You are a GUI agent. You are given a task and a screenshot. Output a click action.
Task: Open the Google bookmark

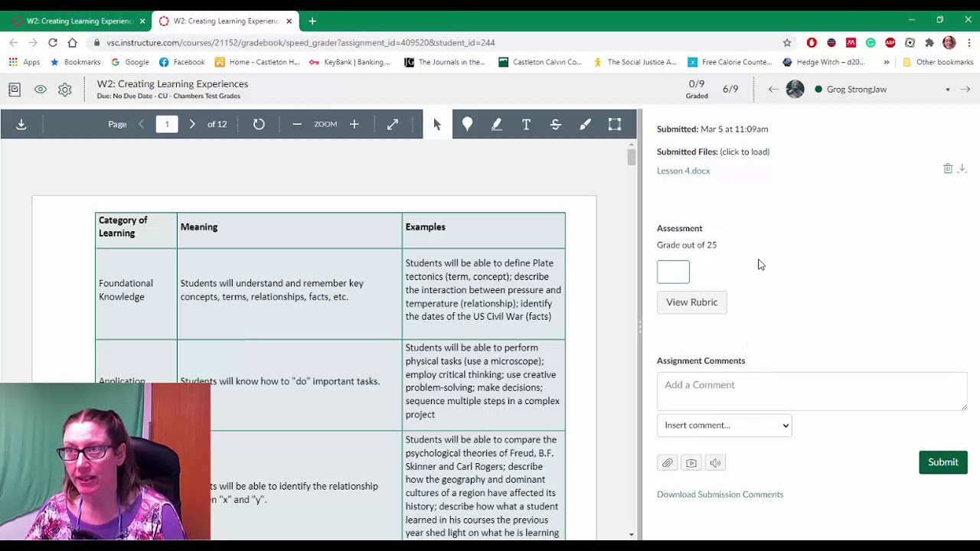[x=130, y=62]
